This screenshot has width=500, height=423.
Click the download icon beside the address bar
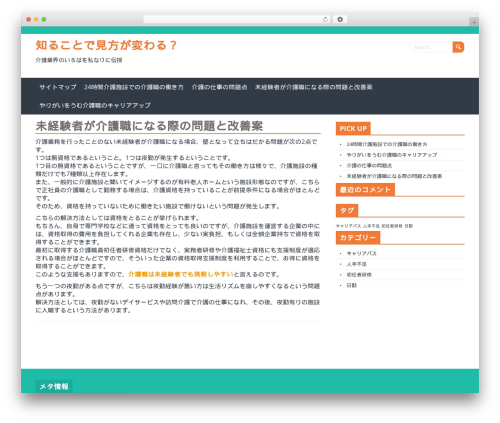[340, 19]
